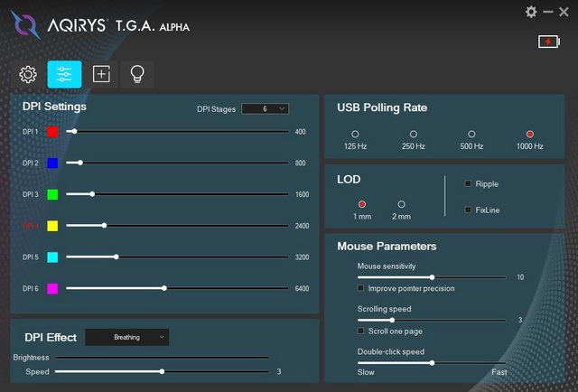
Task: Click the DPI 2 slider handle
Action: click(80, 163)
